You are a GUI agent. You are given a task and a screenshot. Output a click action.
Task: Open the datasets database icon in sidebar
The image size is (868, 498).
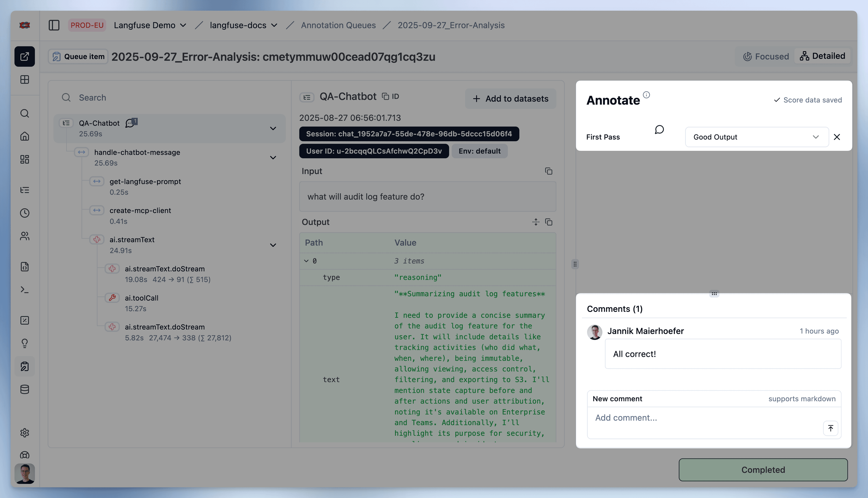point(25,389)
